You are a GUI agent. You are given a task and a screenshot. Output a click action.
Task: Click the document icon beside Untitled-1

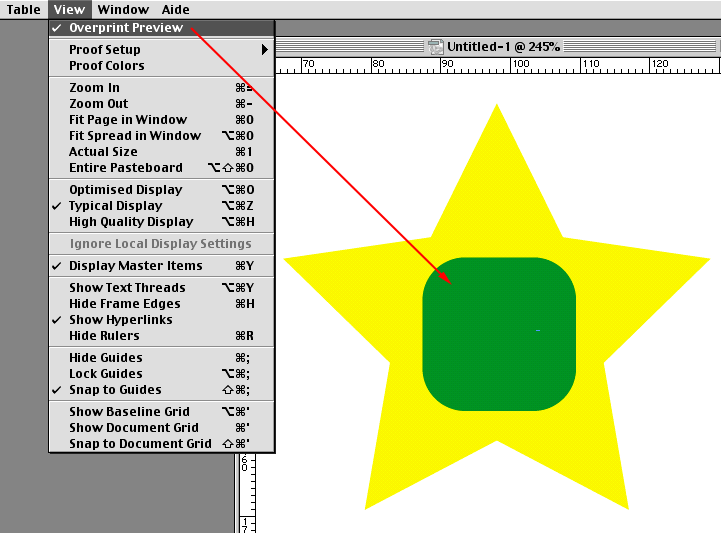(435, 47)
